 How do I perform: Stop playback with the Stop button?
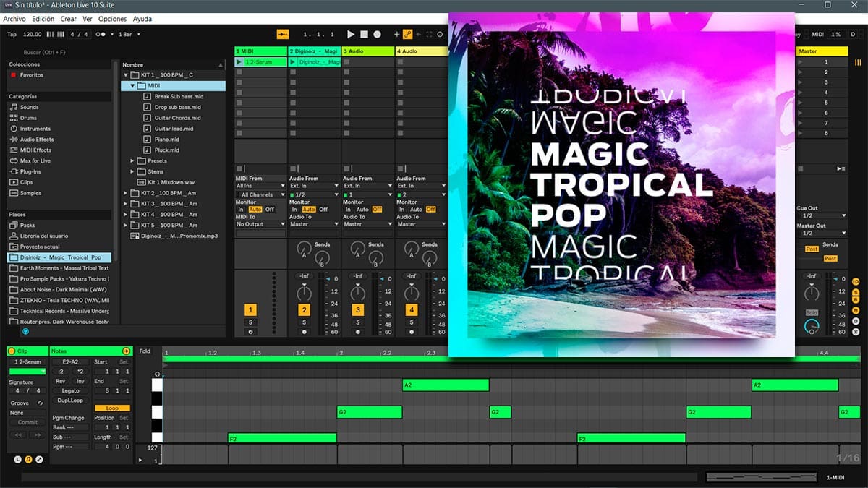click(x=365, y=34)
